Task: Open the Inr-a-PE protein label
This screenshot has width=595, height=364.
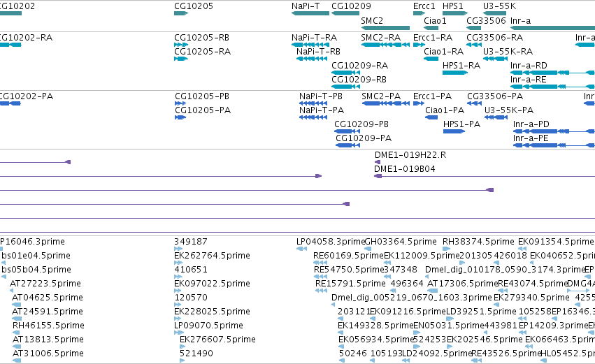Action: pos(531,138)
